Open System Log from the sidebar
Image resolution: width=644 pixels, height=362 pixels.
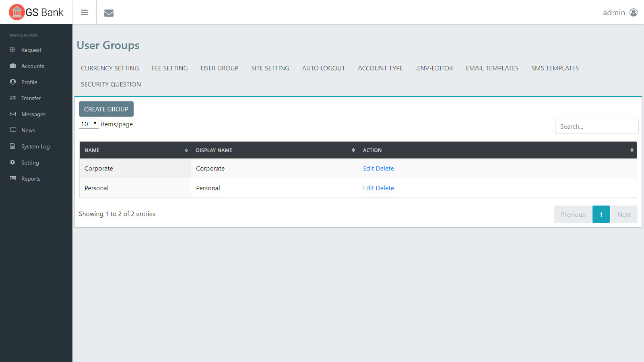pyautogui.click(x=35, y=146)
